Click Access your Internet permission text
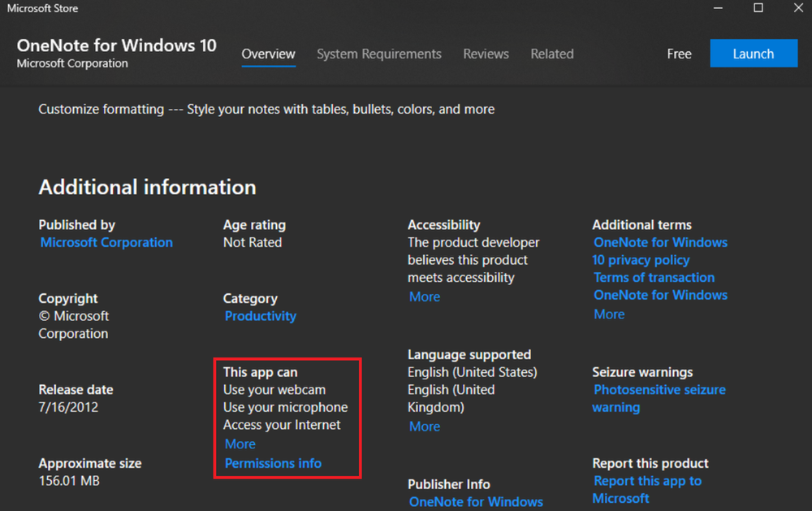This screenshot has width=812, height=511. [282, 425]
